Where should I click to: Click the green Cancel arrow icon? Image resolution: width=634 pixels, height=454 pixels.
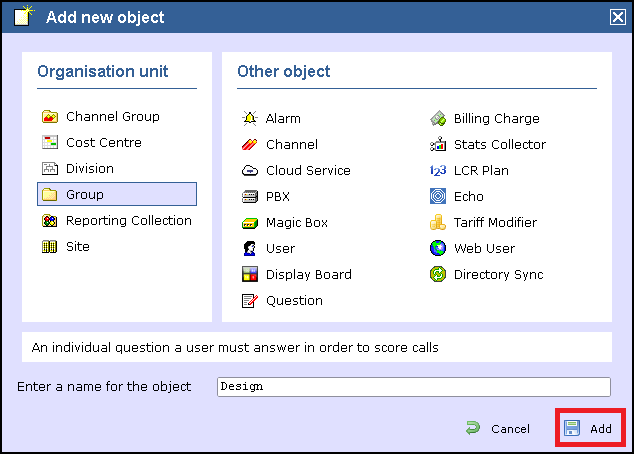coord(473,428)
